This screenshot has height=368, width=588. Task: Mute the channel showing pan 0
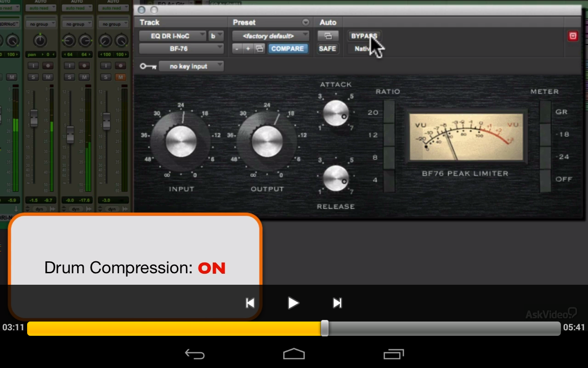point(48,77)
